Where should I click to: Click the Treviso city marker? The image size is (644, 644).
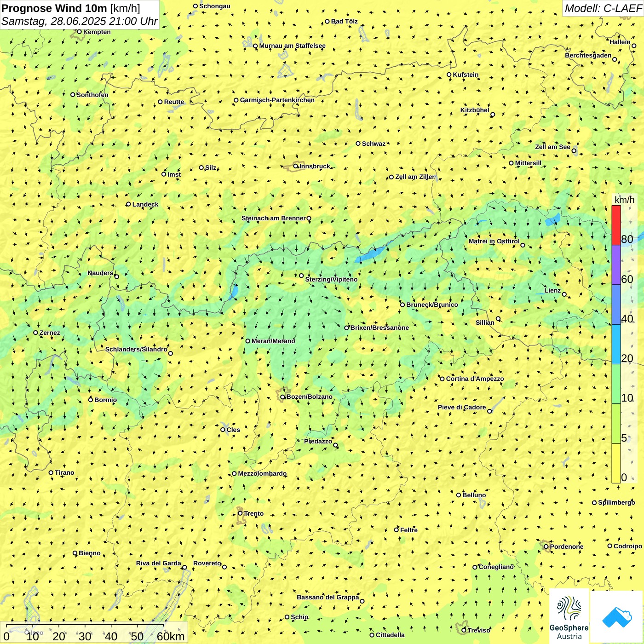coord(464,630)
